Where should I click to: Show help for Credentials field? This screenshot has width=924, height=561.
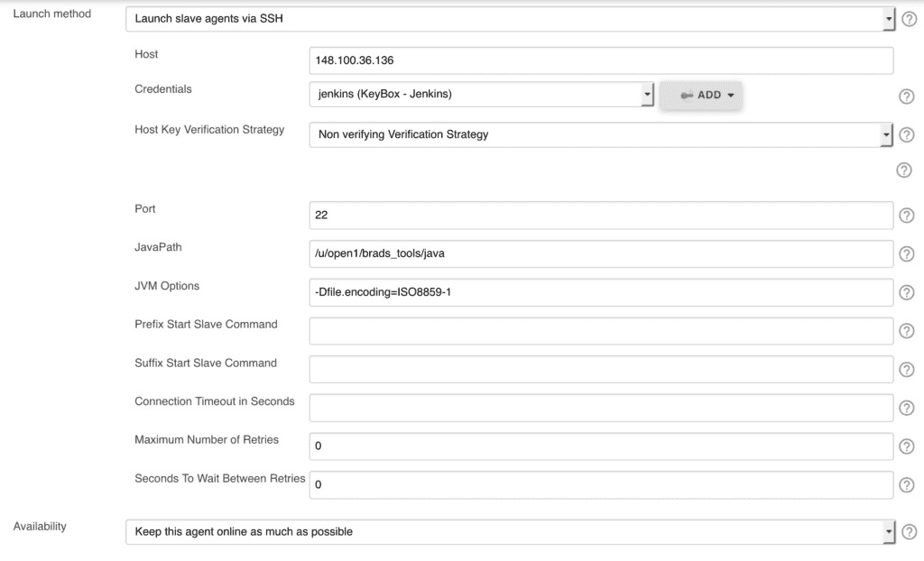pos(907,97)
